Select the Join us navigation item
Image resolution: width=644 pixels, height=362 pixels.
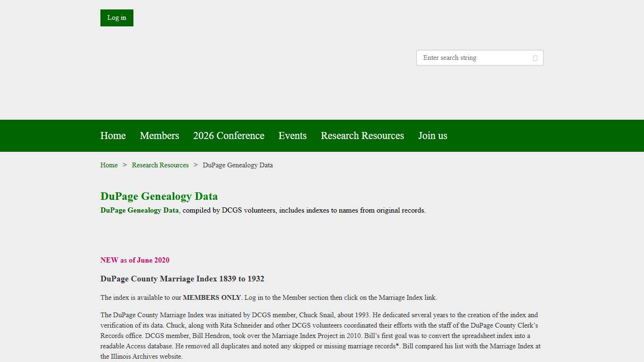tap(432, 136)
